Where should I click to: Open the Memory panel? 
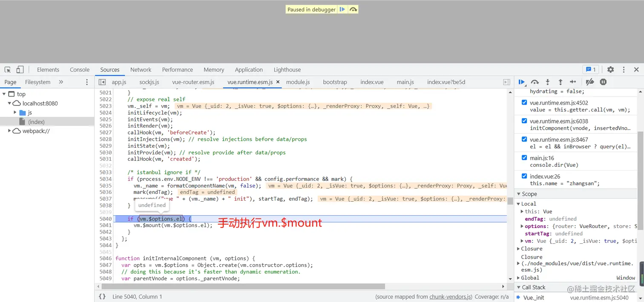[x=214, y=70]
